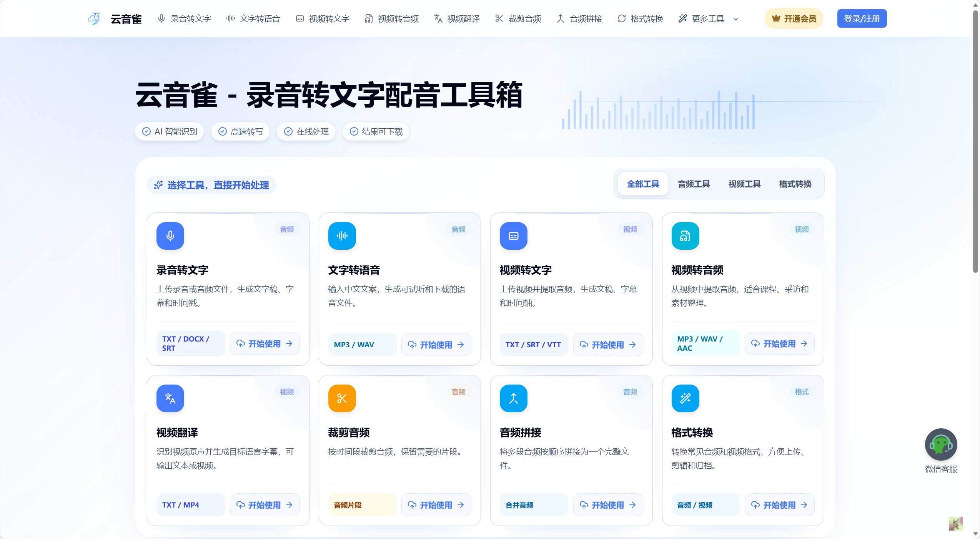
Task: Click 开始使用 on the 视频翻译 card
Action: click(x=265, y=505)
